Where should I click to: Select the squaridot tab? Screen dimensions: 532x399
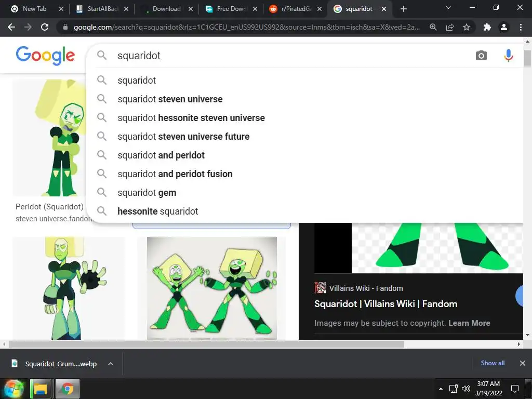pyautogui.click(x=359, y=9)
